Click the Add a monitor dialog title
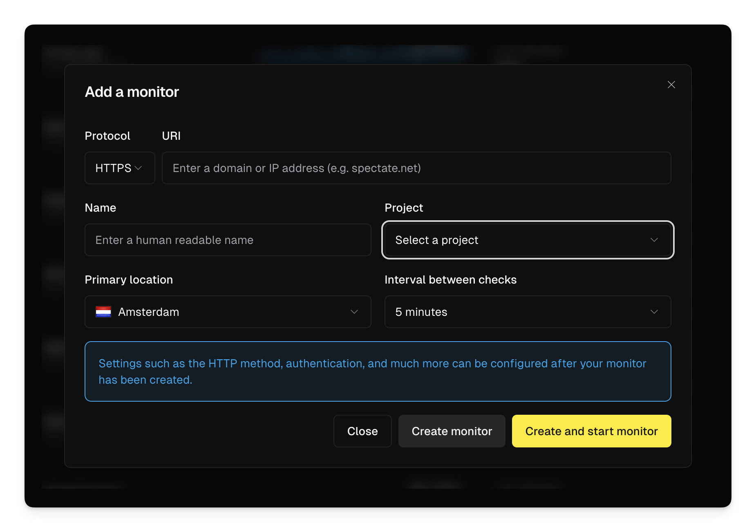Screen dimensions: 756x532 pyautogui.click(x=132, y=92)
